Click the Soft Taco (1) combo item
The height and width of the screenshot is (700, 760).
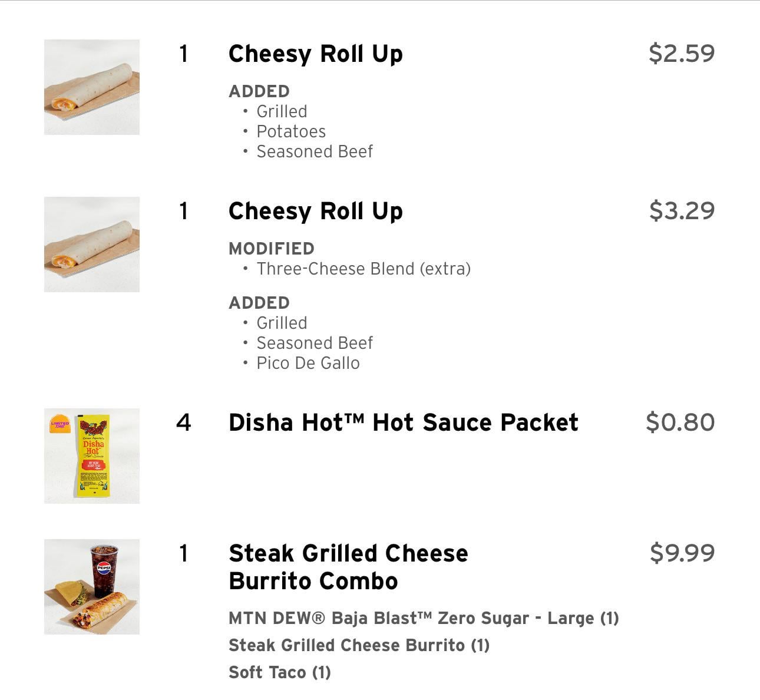click(x=280, y=672)
